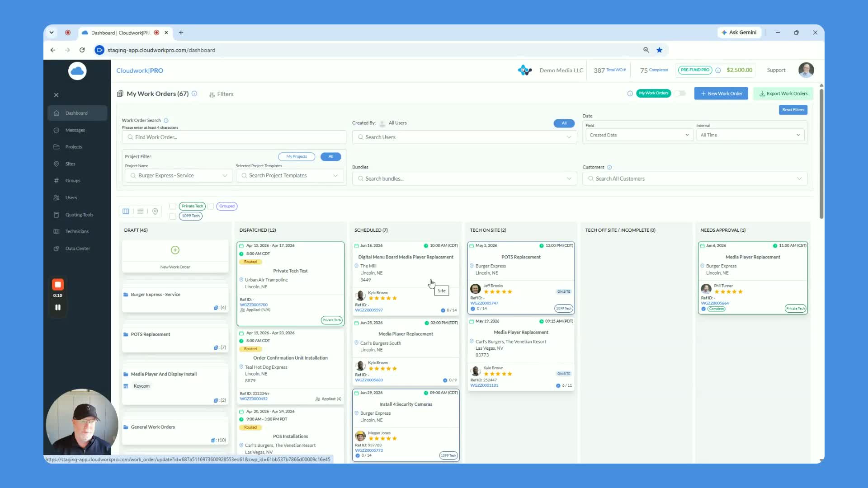868x488 pixels.
Task: Click the Groups hash icon in sidebar
Action: pos(57,181)
